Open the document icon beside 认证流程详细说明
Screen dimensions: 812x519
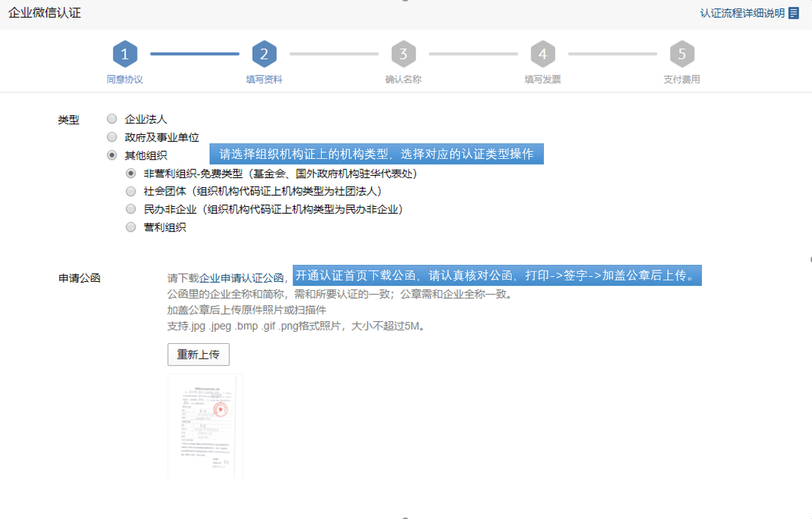pos(794,13)
